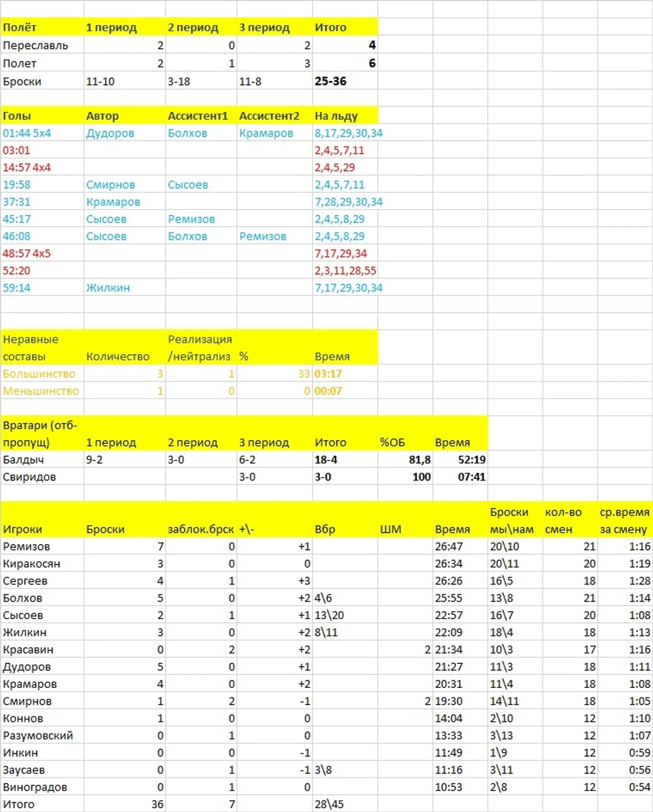Click goalie Балдыч name cell
This screenshot has width=653, height=812.
(x=42, y=459)
